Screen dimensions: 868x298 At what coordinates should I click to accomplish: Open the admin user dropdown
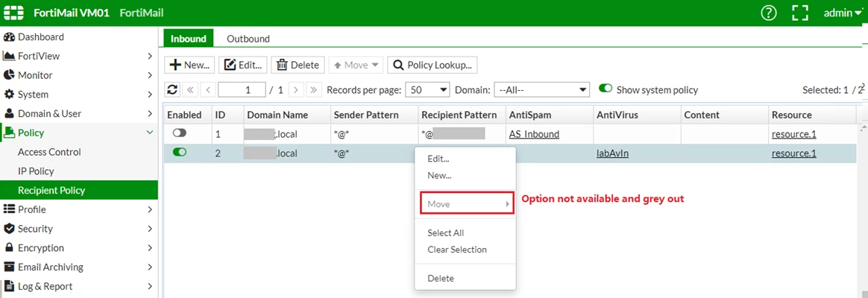843,13
